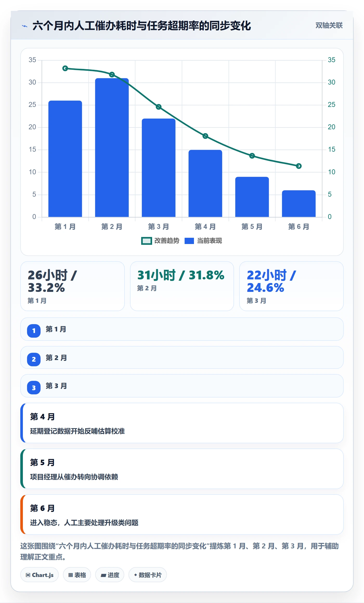
Task: Click the blue bar for 第 3 月
Action: [159, 168]
